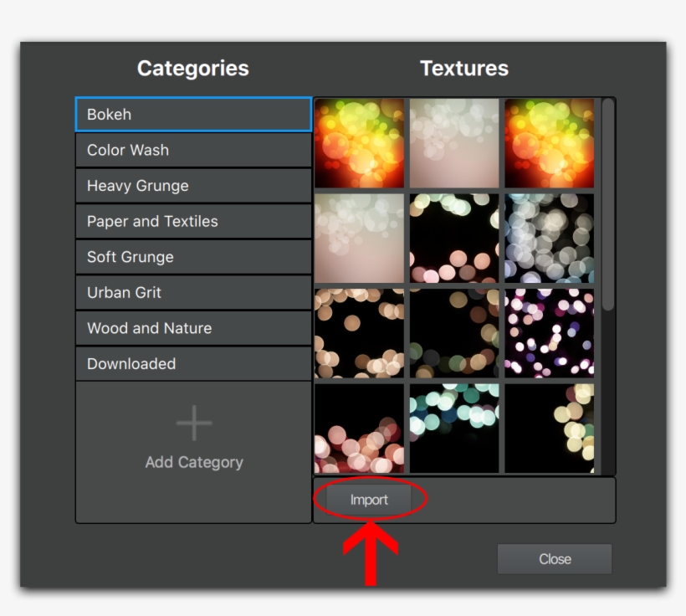The width and height of the screenshot is (686, 616).
Task: Choose the purple and white bokeh texture
Action: pos(549,333)
